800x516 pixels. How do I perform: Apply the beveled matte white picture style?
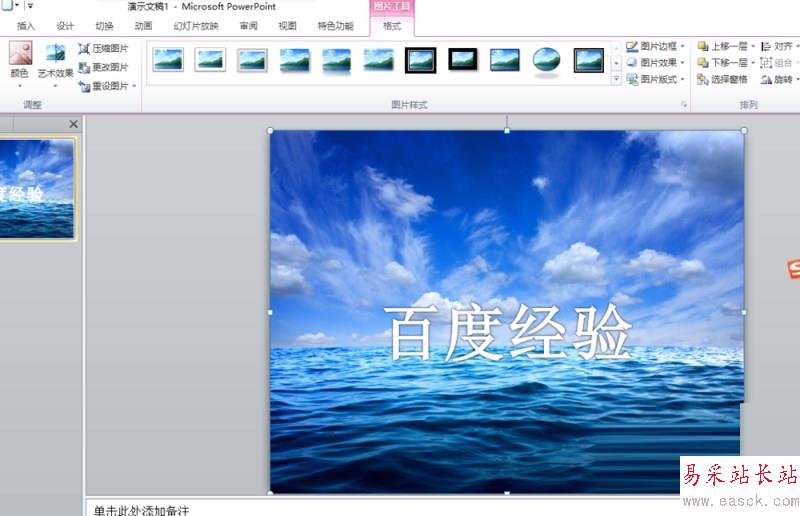(x=210, y=60)
